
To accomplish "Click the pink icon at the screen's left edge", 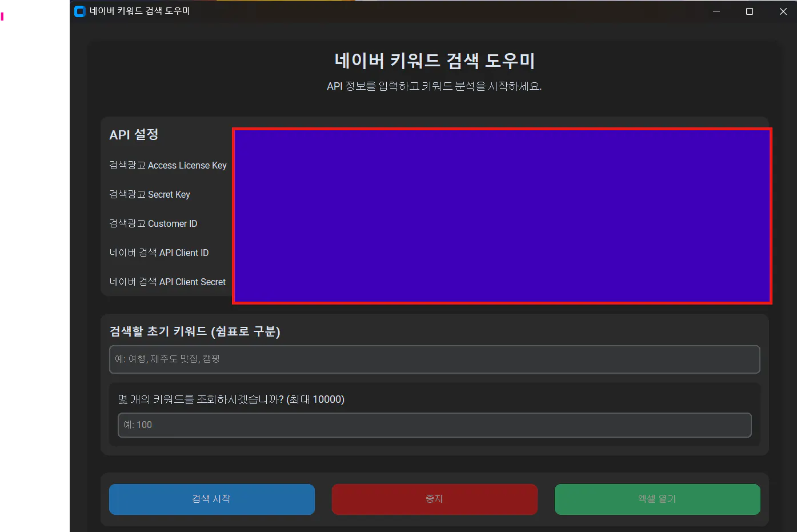I will tap(3, 15).
